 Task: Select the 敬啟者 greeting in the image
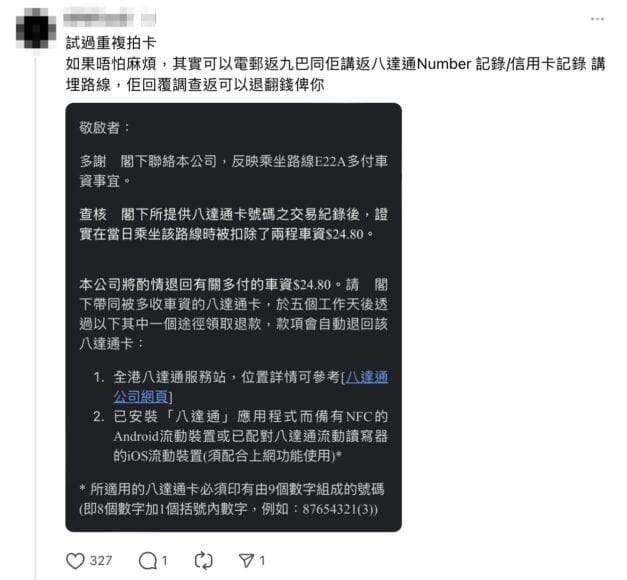pos(104,128)
